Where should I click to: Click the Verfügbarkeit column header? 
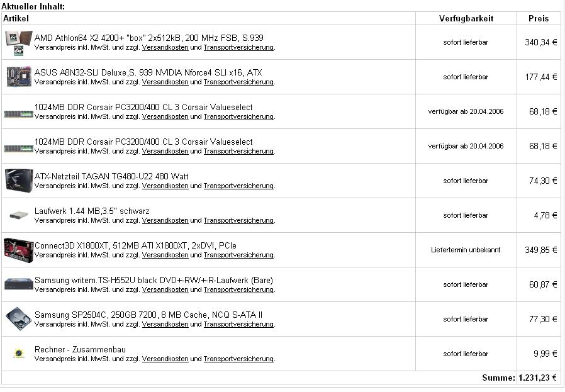pos(466,19)
